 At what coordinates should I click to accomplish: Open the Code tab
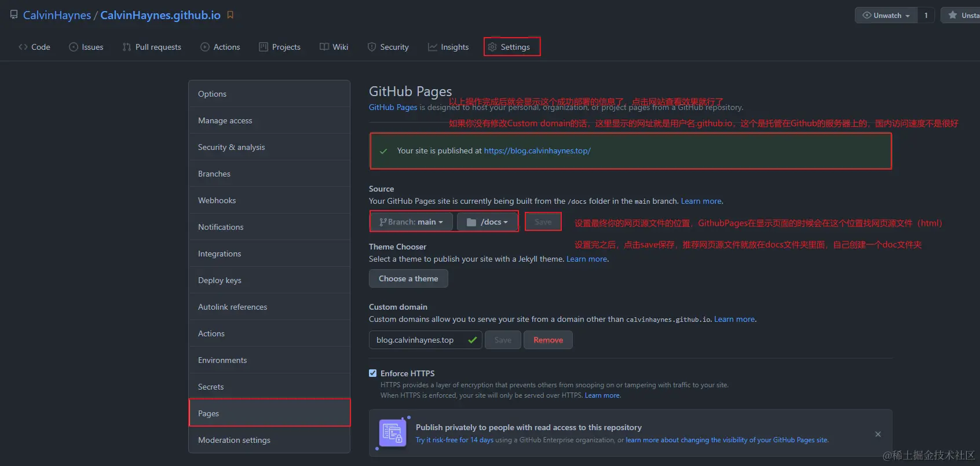[x=34, y=47]
